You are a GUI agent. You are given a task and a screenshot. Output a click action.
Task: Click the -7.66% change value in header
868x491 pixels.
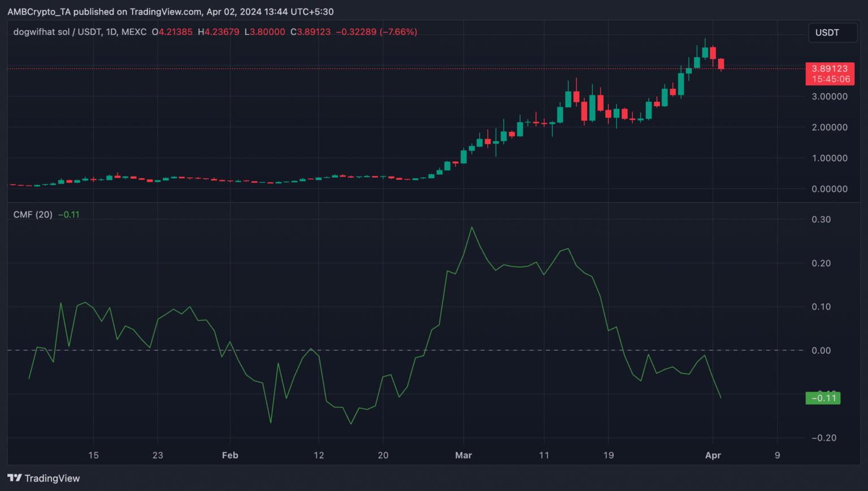398,32
